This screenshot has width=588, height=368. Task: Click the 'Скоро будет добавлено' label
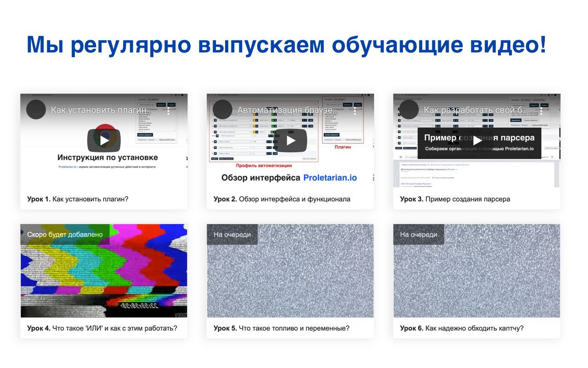pos(65,235)
